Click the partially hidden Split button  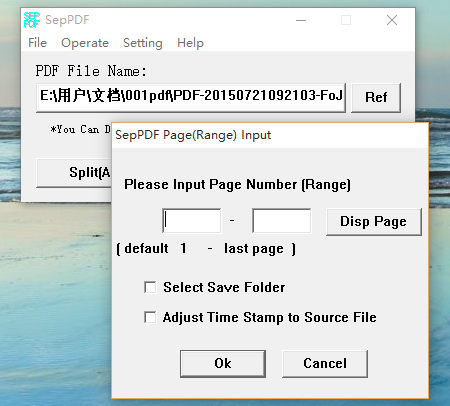click(74, 173)
